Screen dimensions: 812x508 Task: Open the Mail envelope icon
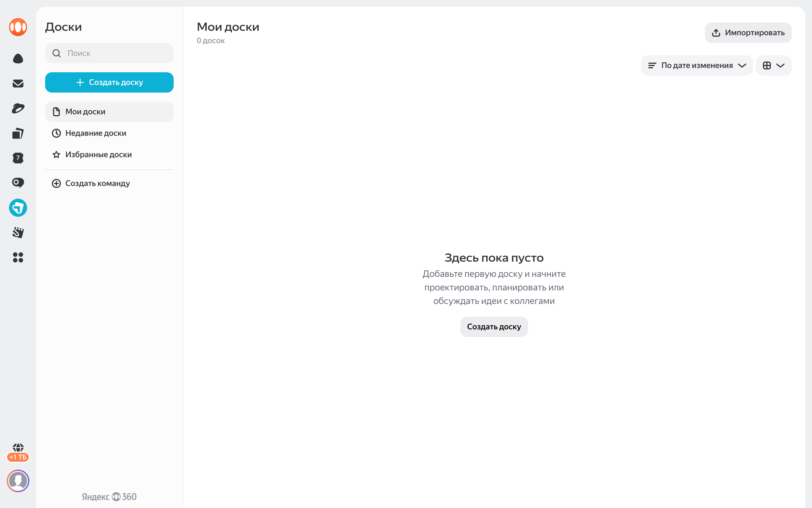click(x=18, y=83)
